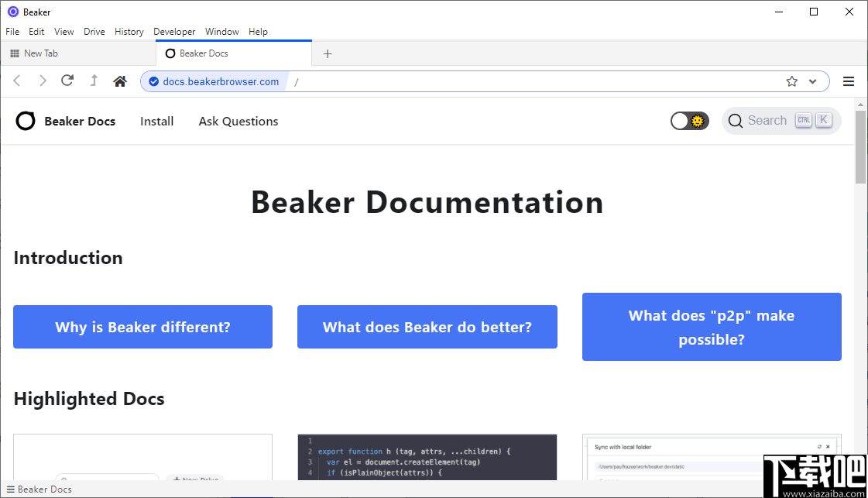Click the "Why is Beaker different?" button
This screenshot has width=868, height=498.
tap(142, 326)
